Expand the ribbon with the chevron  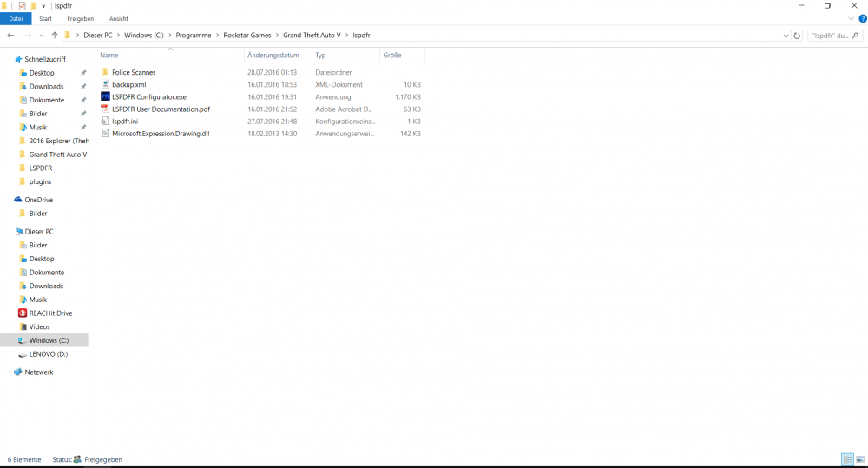coord(852,19)
